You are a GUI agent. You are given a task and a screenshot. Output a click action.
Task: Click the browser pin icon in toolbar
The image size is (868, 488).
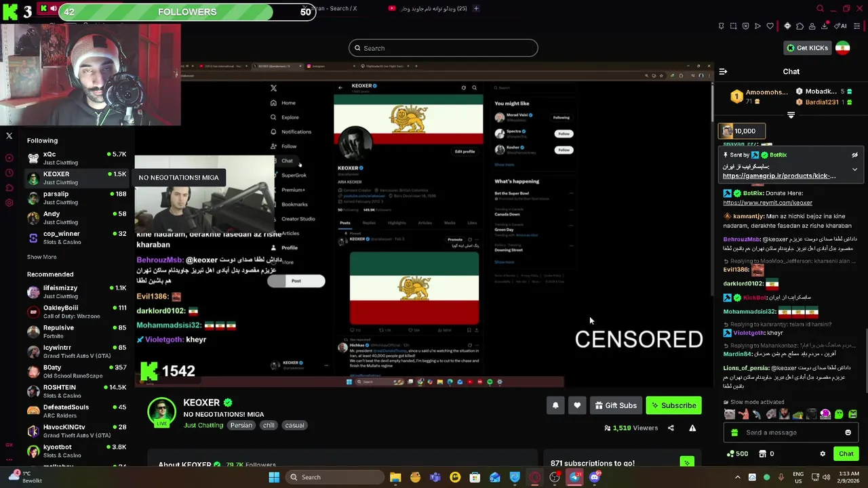(721, 26)
